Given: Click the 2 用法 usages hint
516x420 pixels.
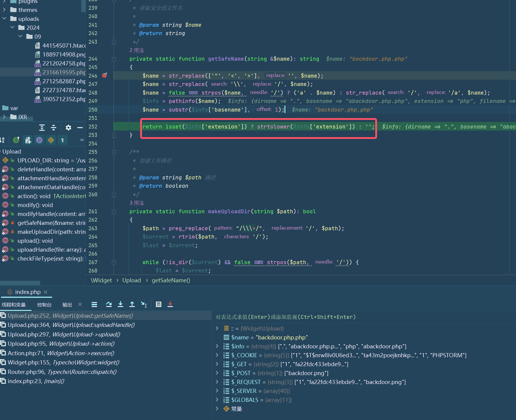Looking at the screenshot, I should (x=137, y=50).
